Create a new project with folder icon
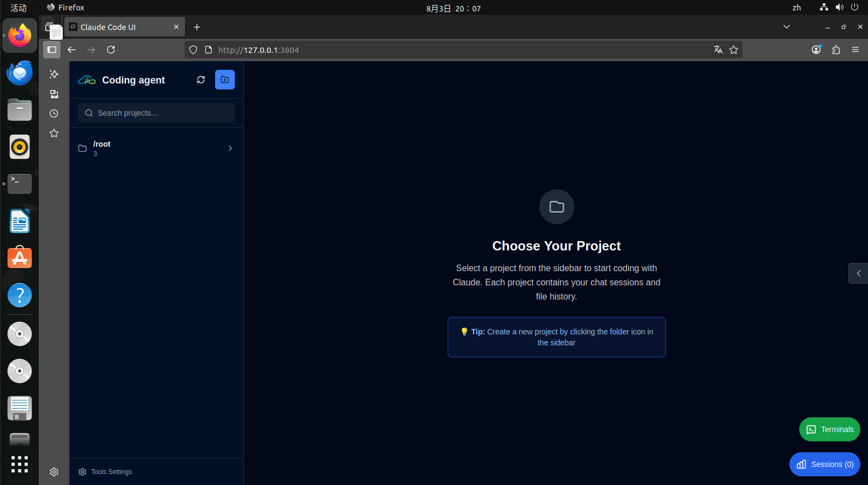This screenshot has width=868, height=485. tap(225, 80)
